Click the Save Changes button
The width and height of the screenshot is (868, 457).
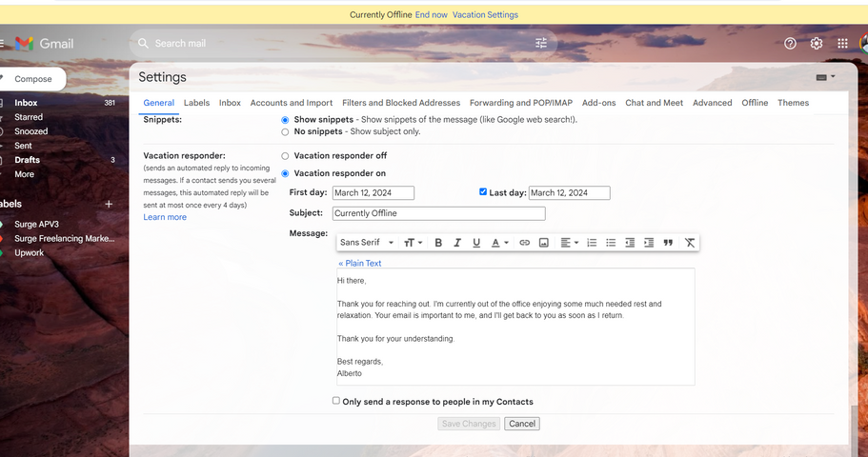[469, 424]
